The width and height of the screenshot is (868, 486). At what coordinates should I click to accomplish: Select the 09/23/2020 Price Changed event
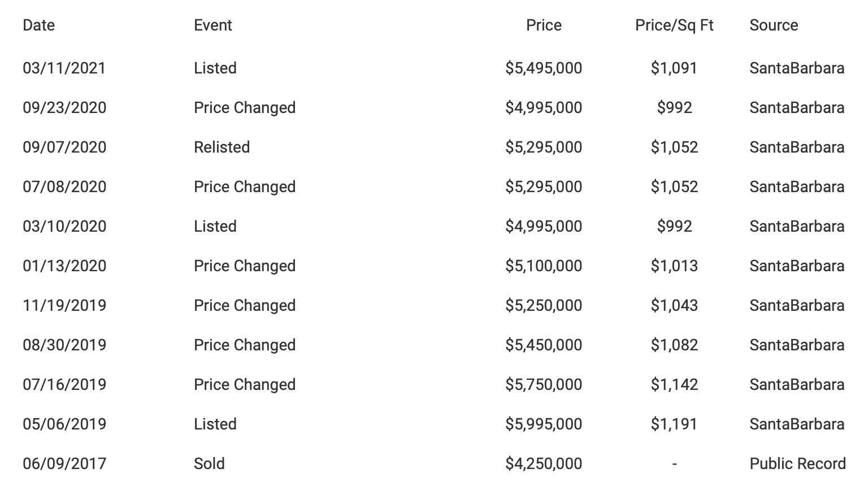[244, 108]
